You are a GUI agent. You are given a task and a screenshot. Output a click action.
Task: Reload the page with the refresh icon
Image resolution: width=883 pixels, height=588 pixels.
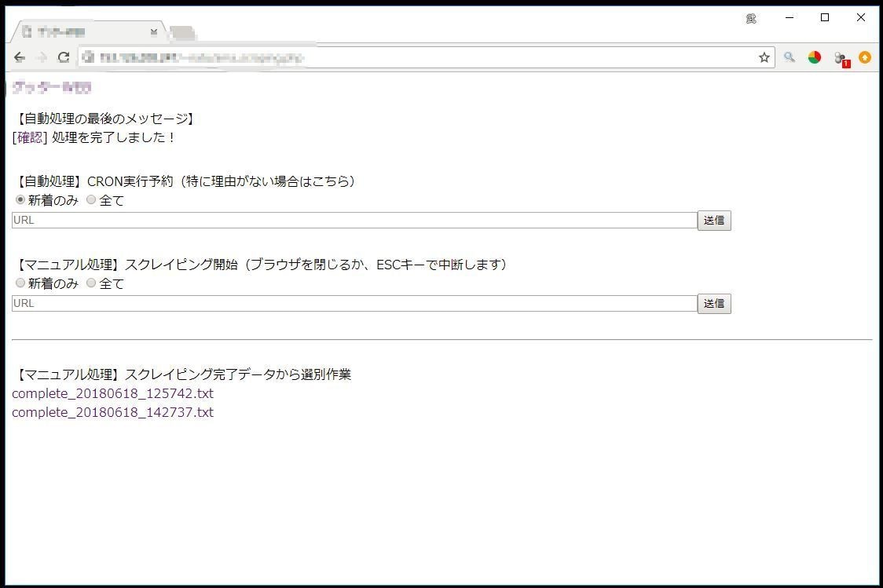(x=64, y=57)
